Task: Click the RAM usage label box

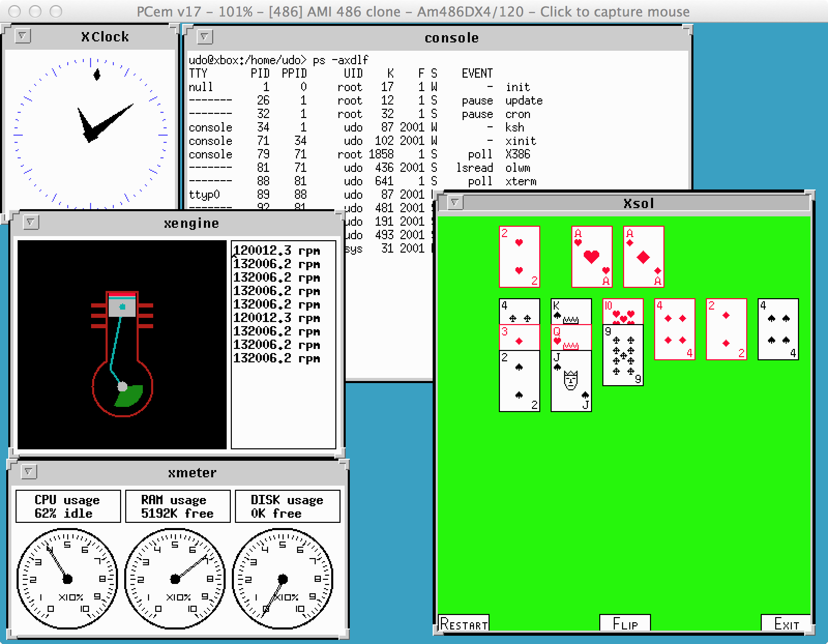Action: 178,506
